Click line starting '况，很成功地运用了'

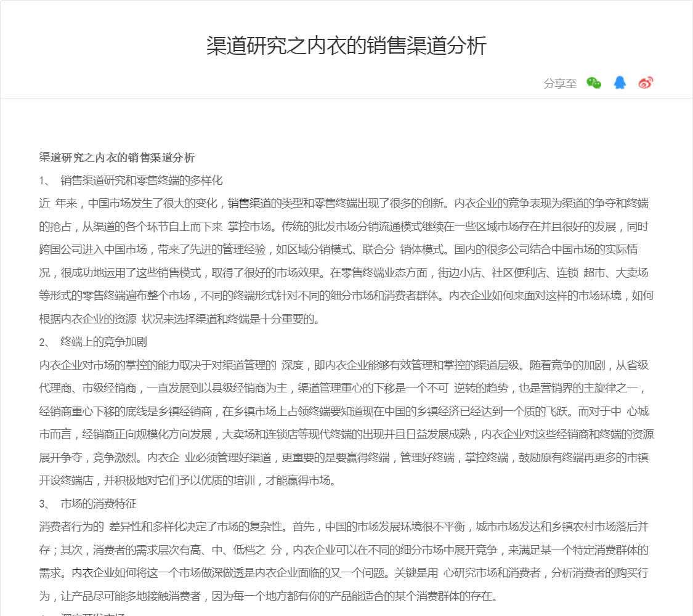click(344, 273)
